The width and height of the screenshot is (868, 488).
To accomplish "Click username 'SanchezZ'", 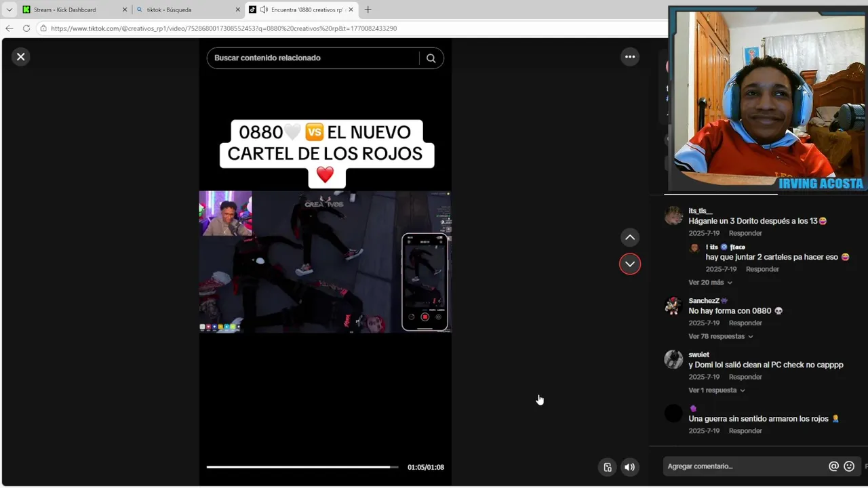I will click(708, 301).
